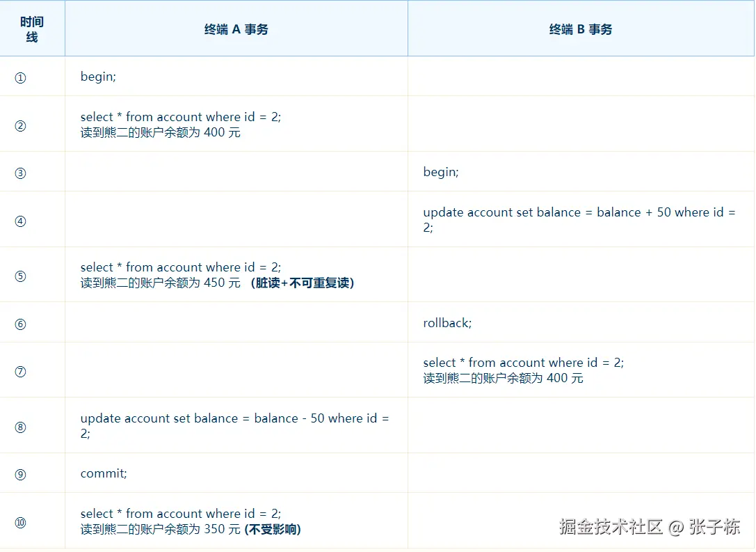Click the timeline number ④
This screenshot has width=756, height=552.
click(x=20, y=221)
